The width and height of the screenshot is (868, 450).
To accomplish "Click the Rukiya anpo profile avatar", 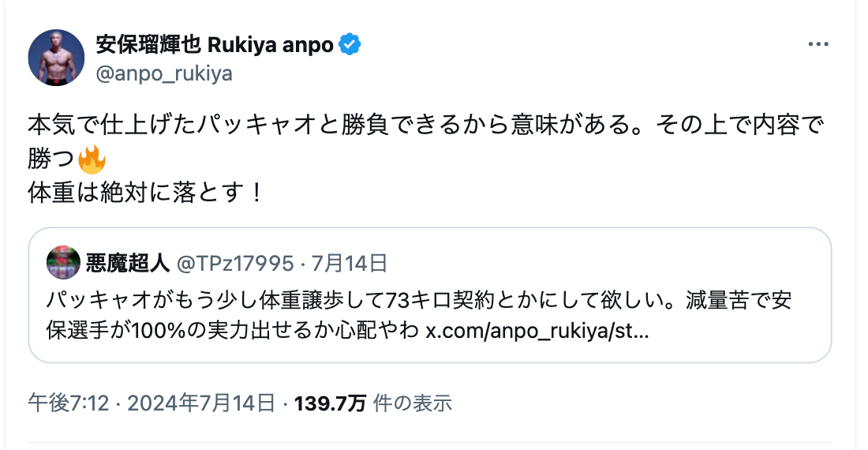I will [x=56, y=58].
